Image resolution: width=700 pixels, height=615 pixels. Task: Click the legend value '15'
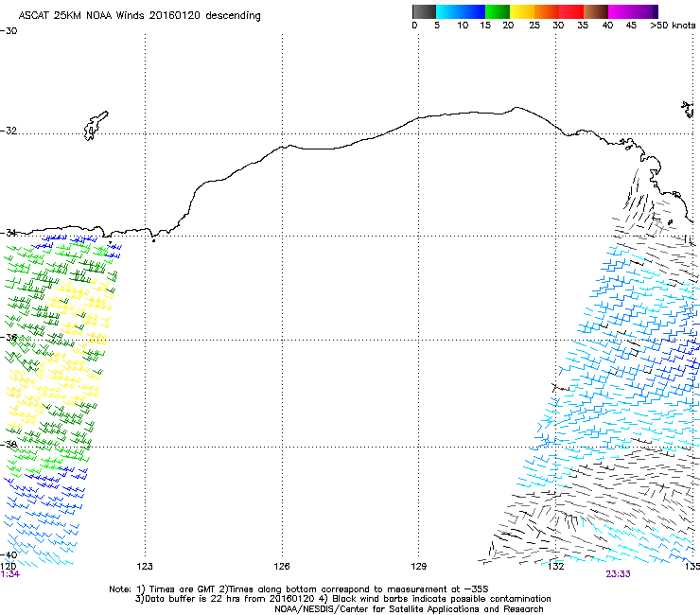(x=485, y=26)
